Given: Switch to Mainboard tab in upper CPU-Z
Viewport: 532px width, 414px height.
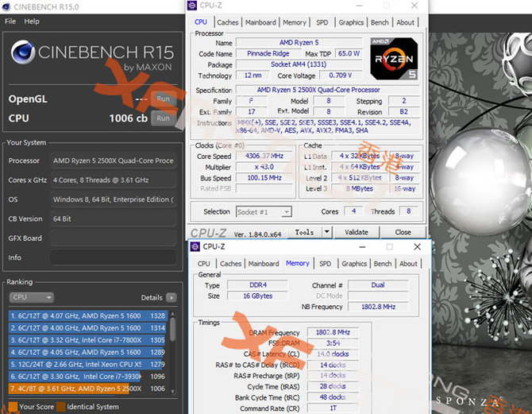Looking at the screenshot, I should 260,22.
